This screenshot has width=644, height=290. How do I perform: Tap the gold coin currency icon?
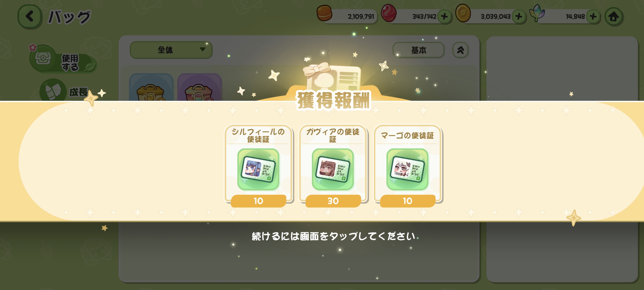click(463, 13)
